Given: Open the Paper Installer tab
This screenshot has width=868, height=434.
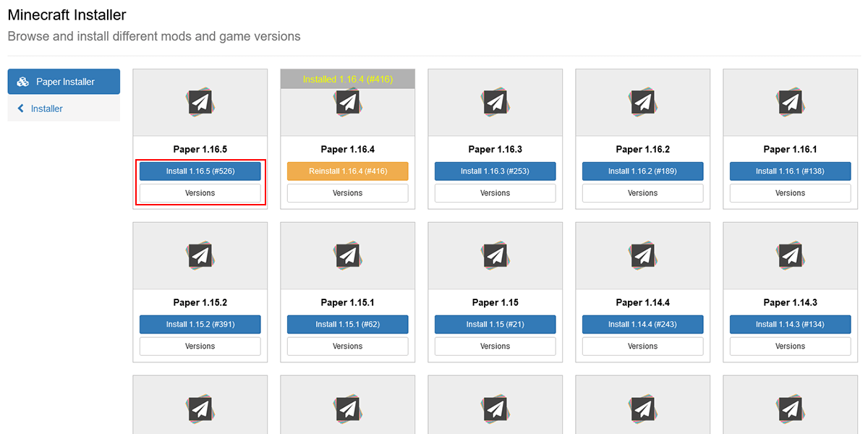Looking at the screenshot, I should click(x=64, y=82).
